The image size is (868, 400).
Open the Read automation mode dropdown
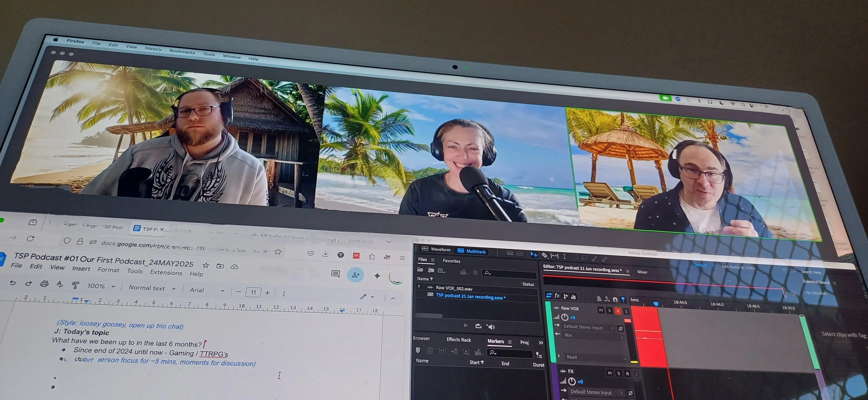(596, 357)
